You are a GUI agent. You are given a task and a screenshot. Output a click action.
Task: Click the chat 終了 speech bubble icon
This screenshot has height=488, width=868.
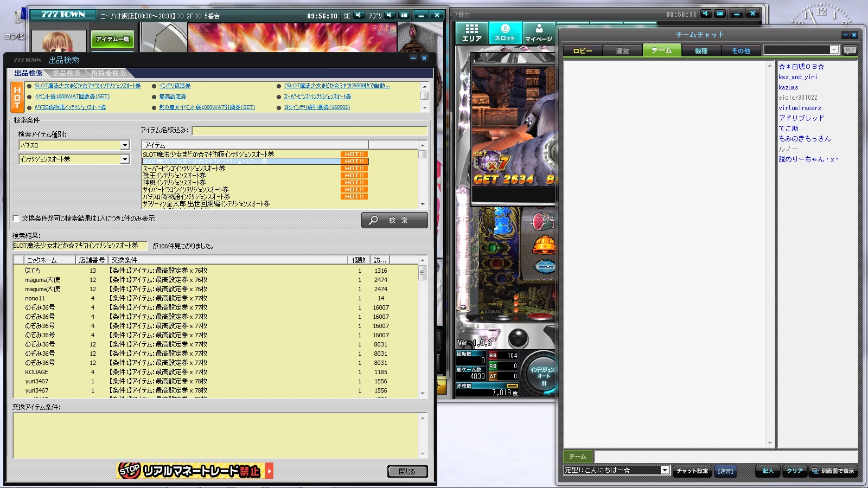click(x=850, y=50)
